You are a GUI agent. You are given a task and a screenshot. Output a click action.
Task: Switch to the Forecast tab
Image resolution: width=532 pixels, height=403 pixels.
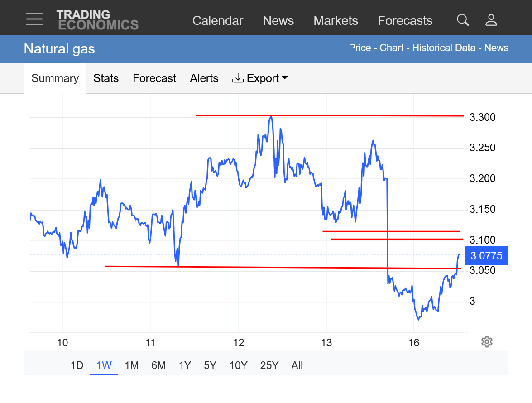click(154, 78)
